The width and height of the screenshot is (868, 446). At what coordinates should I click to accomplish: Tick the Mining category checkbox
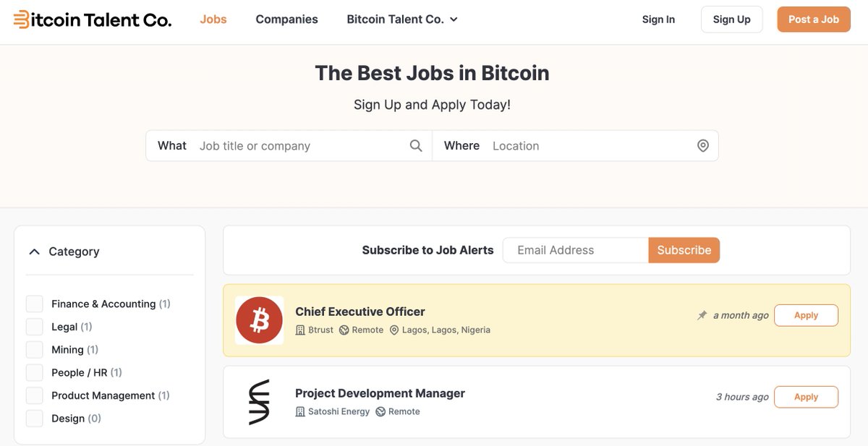[35, 350]
